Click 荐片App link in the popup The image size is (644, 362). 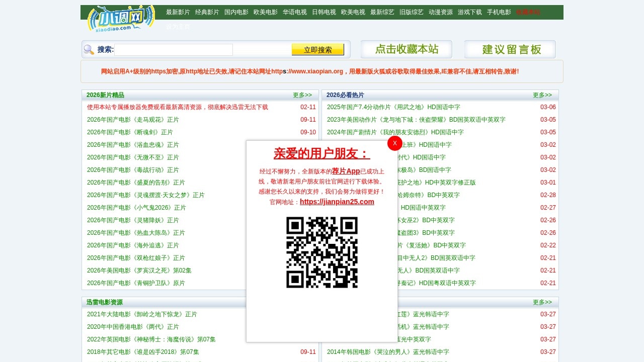click(346, 171)
